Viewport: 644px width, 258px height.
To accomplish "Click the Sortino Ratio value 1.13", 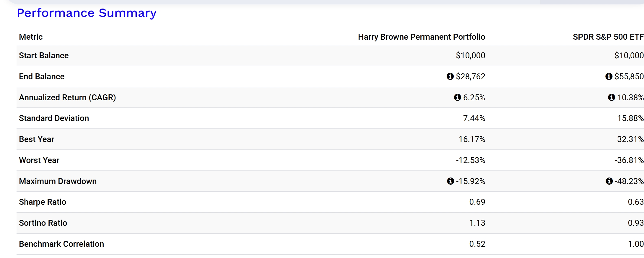I will coord(477,223).
